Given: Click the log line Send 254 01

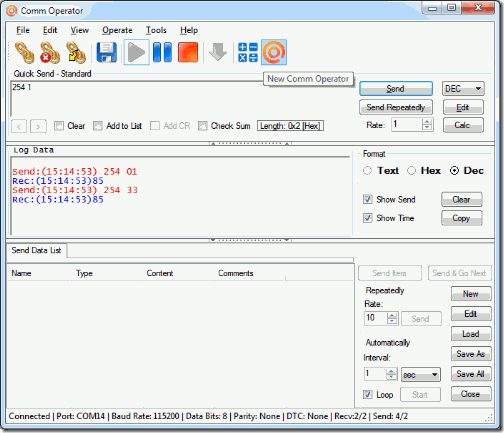Looking at the screenshot, I should click(x=75, y=172).
